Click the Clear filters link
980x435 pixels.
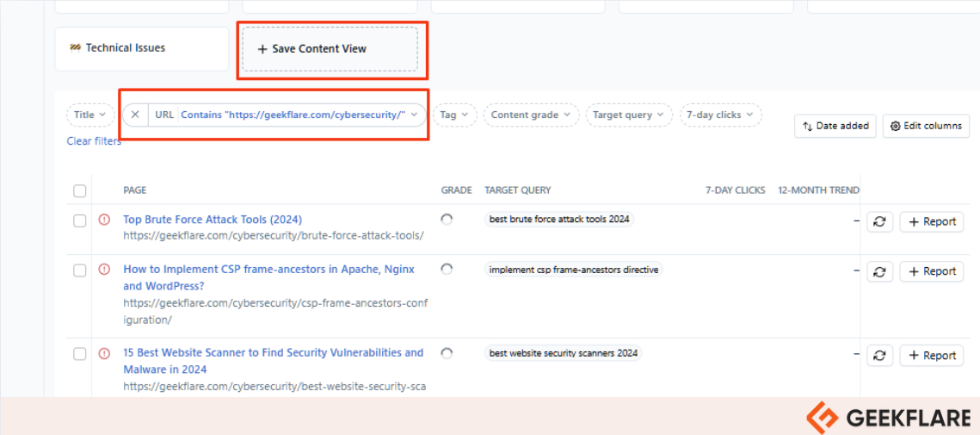click(x=94, y=141)
